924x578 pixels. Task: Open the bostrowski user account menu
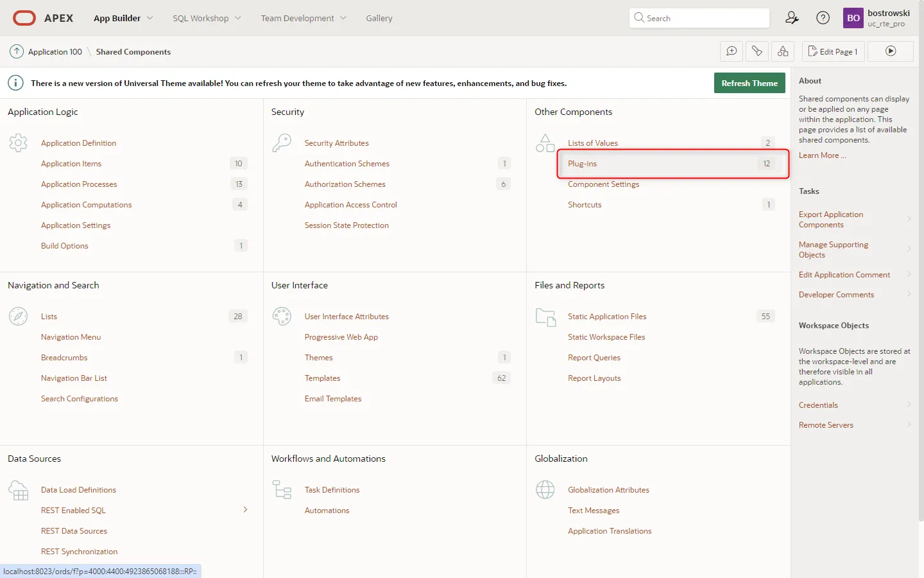pyautogui.click(x=877, y=18)
